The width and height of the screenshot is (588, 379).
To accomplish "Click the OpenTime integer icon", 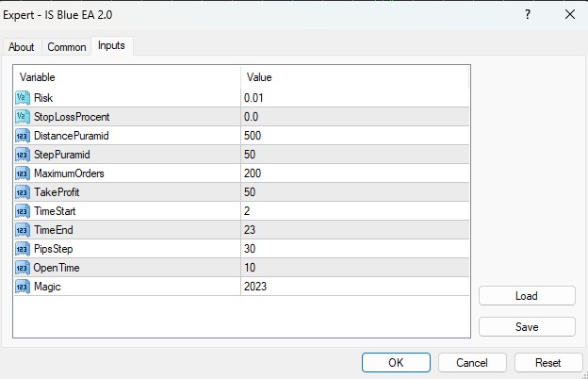I will (x=23, y=268).
